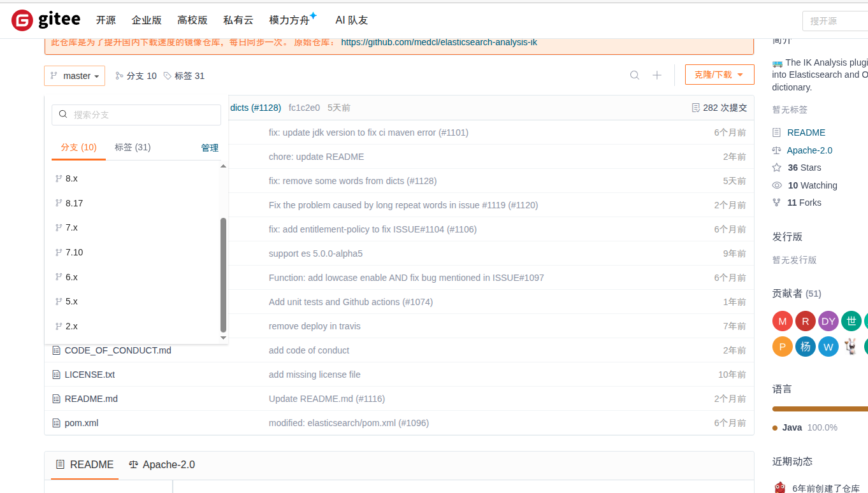Image resolution: width=868 pixels, height=493 pixels.
Task: Open AI 队友 in top navigation
Action: (x=352, y=20)
